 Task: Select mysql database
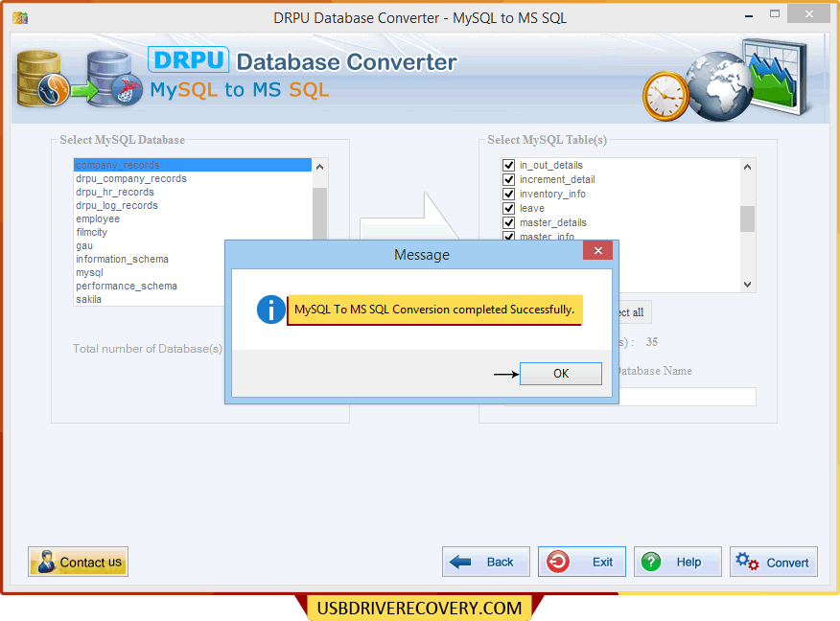[150, 272]
